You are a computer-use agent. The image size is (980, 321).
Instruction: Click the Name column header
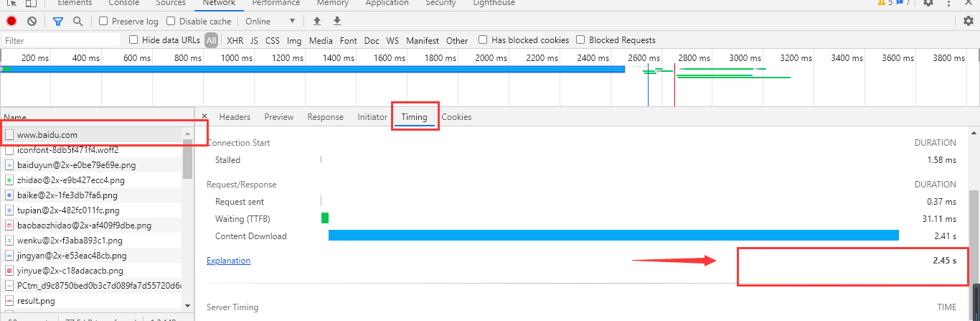96,117
